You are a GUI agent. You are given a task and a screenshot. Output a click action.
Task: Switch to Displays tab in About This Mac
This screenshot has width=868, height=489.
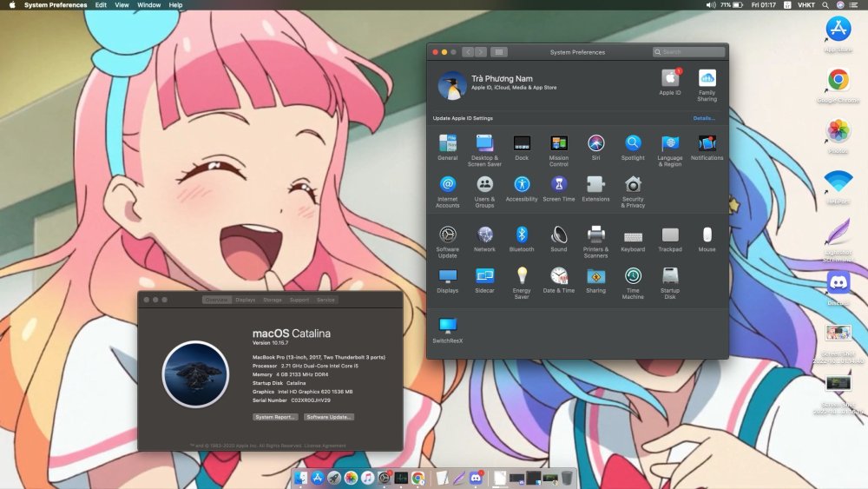click(x=246, y=300)
